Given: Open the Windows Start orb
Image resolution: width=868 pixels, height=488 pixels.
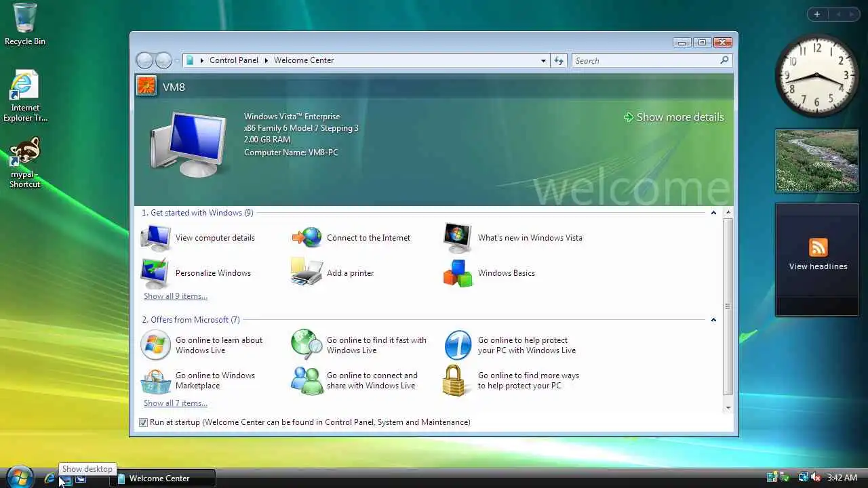Looking at the screenshot, I should click(19, 476).
